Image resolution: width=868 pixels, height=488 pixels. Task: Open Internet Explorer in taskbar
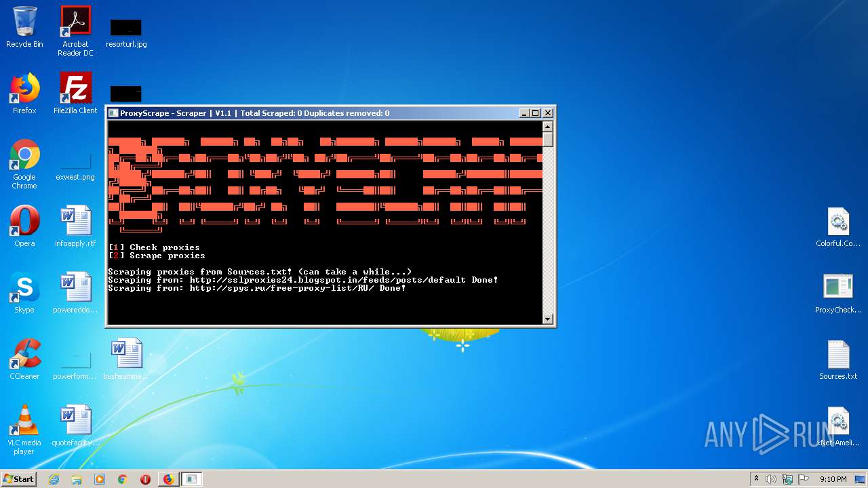54,479
